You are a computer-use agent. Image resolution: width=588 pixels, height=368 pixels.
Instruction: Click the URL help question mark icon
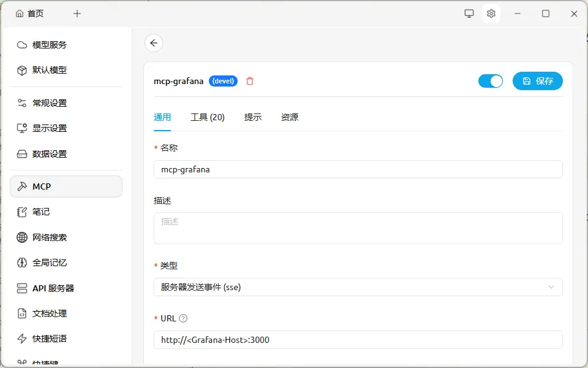[x=183, y=318]
